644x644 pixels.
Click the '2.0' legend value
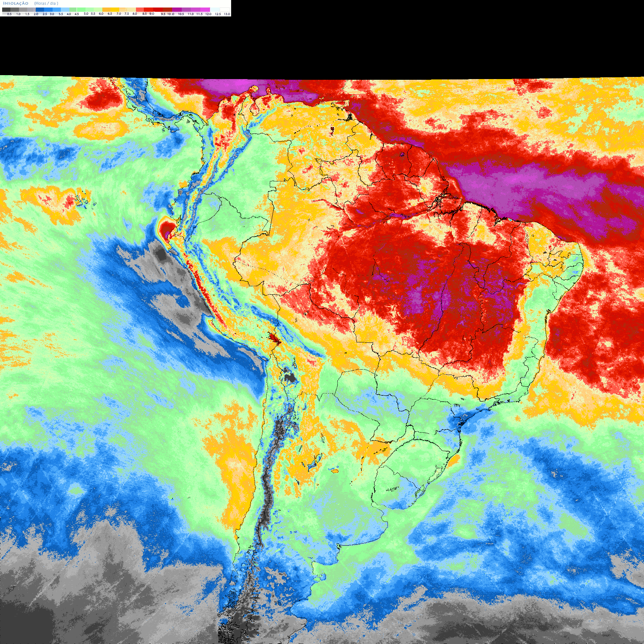pyautogui.click(x=36, y=14)
